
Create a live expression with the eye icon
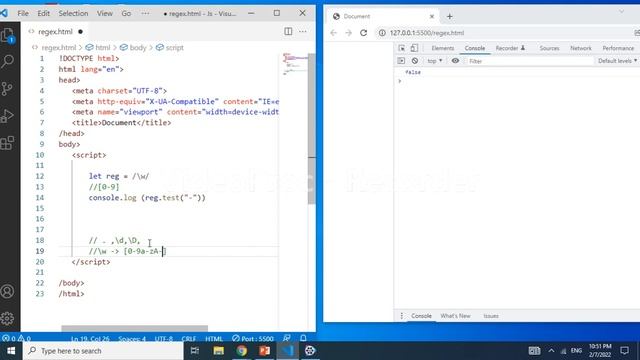click(455, 61)
